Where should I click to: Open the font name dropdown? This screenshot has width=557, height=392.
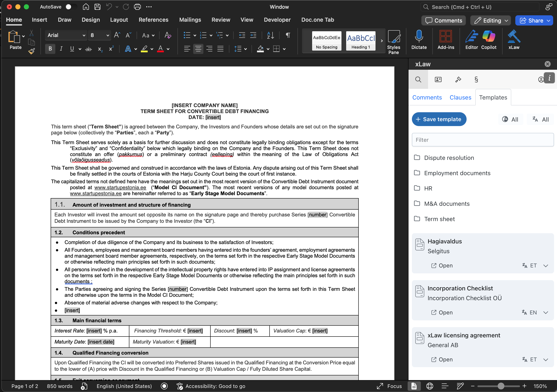coord(84,35)
